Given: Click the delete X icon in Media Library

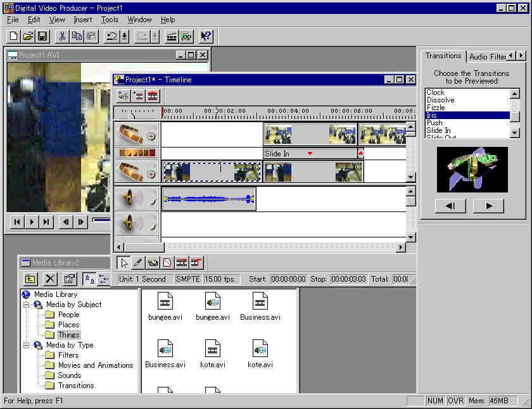Looking at the screenshot, I should point(51,279).
